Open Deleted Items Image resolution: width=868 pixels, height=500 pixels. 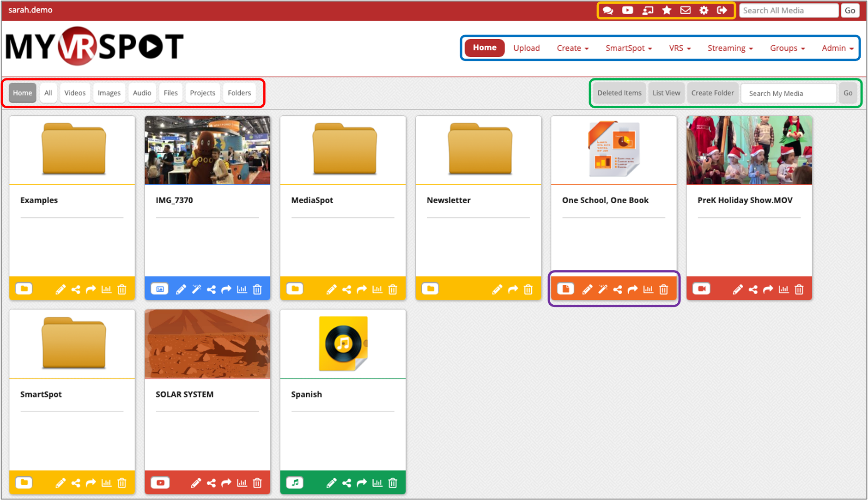pos(619,93)
